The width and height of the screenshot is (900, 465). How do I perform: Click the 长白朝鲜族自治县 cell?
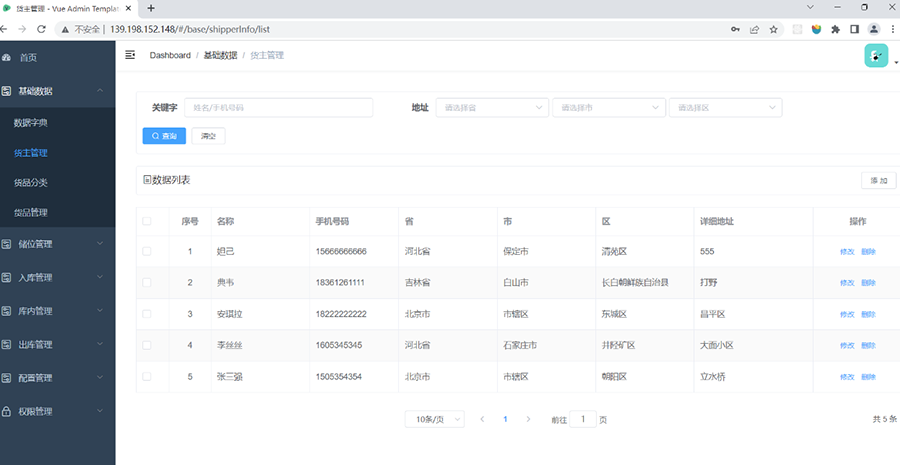[x=635, y=282]
